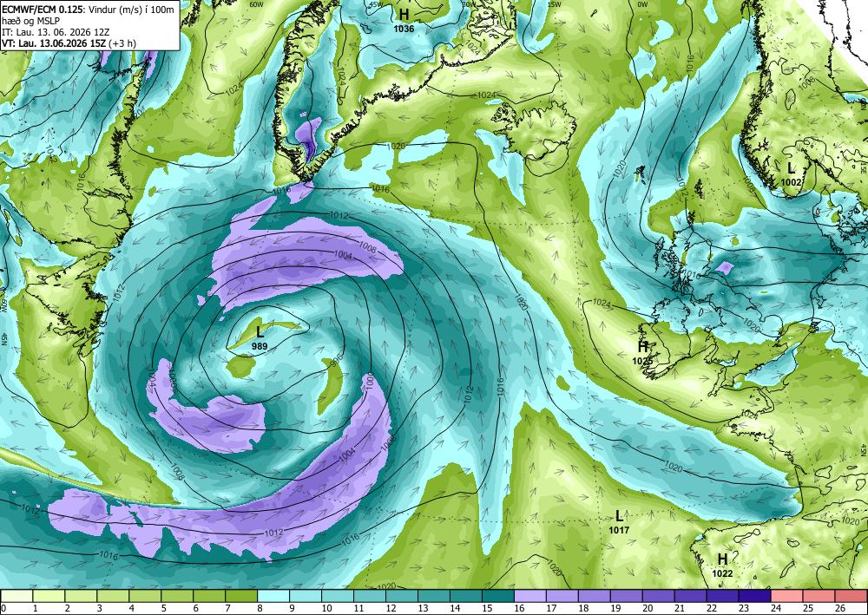Click the 'L' marker of the 989 low
Viewport: 868px width, 615px height.
coord(260,332)
